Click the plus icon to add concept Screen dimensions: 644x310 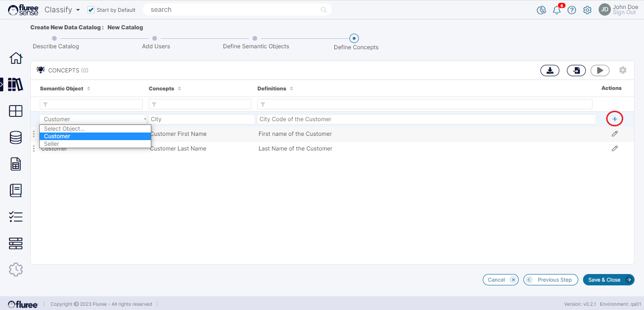(x=615, y=119)
